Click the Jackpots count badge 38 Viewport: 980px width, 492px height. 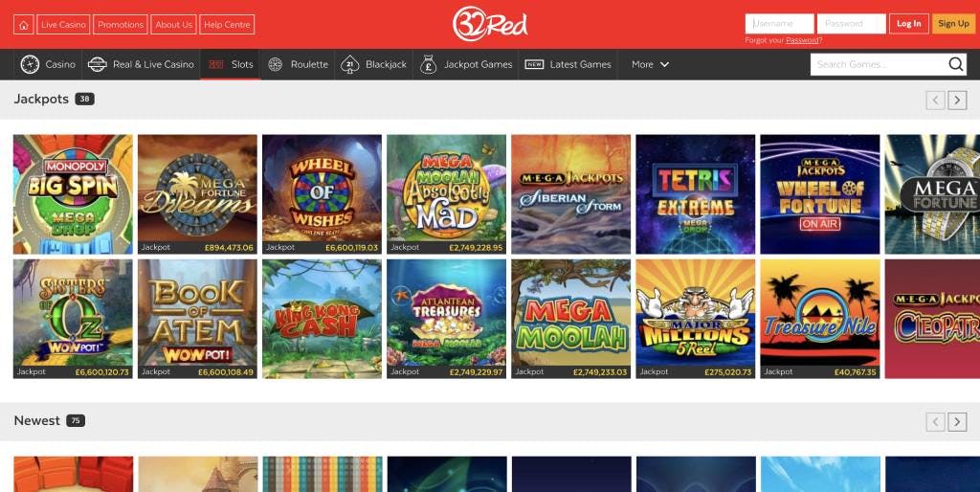coord(84,99)
